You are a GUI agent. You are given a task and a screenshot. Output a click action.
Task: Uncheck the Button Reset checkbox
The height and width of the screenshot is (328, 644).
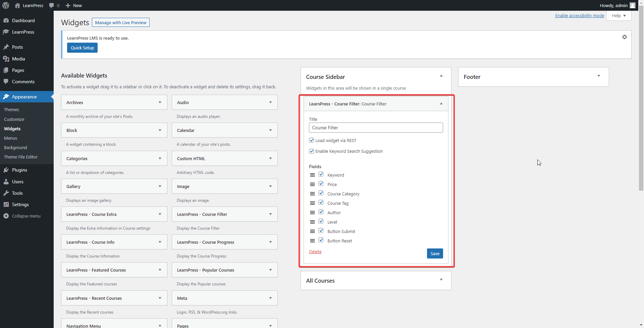pyautogui.click(x=321, y=240)
